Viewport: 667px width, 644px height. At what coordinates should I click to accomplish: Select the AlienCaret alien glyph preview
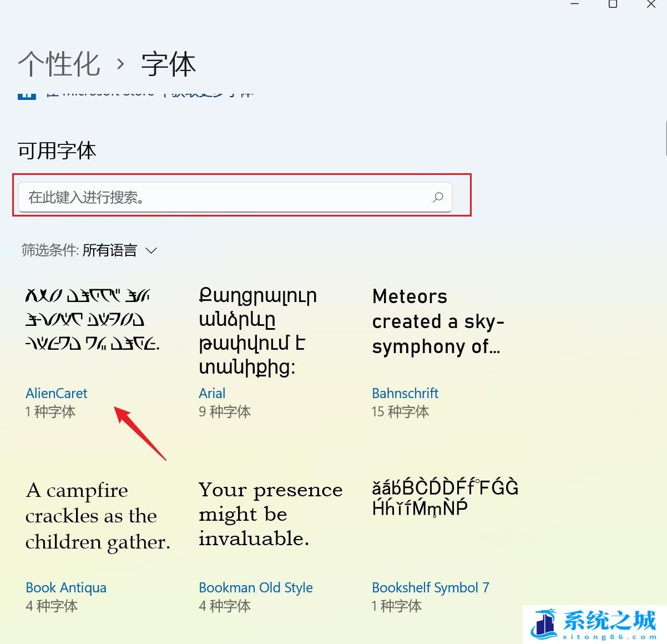[x=92, y=320]
